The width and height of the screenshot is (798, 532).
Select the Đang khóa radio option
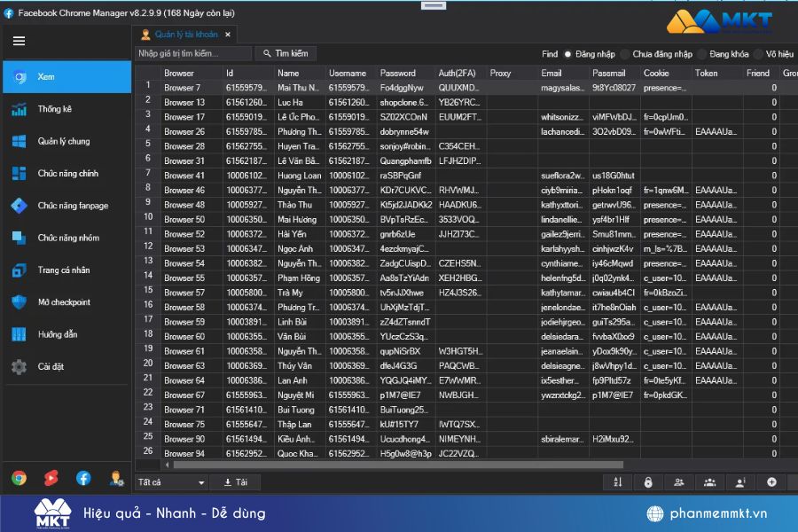click(x=702, y=54)
